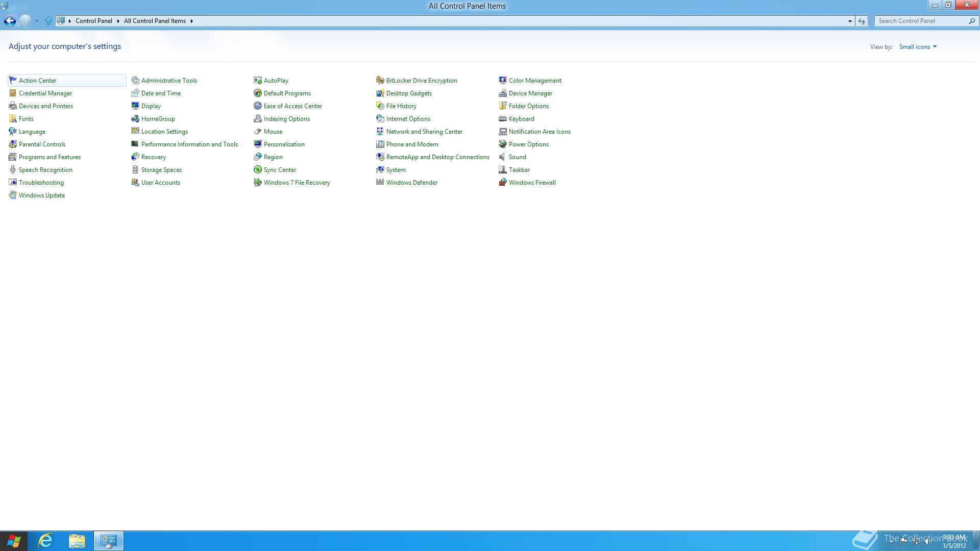The image size is (980, 551).
Task: Open the Taskbar link
Action: (519, 170)
